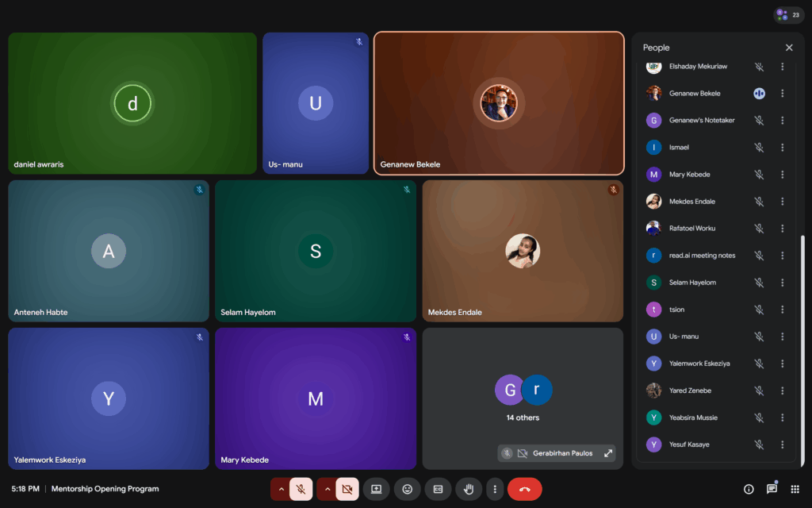The image size is (812, 508).
Task: Click the red leave call button
Action: tap(524, 489)
